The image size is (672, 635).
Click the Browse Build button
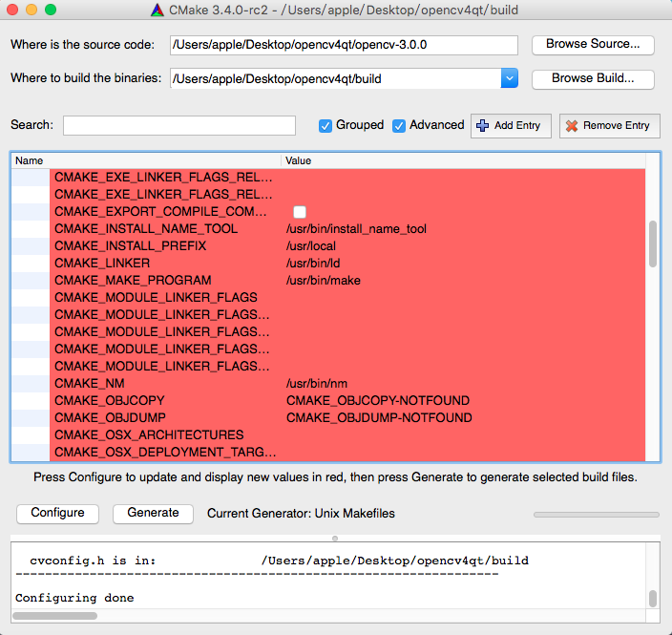593,78
